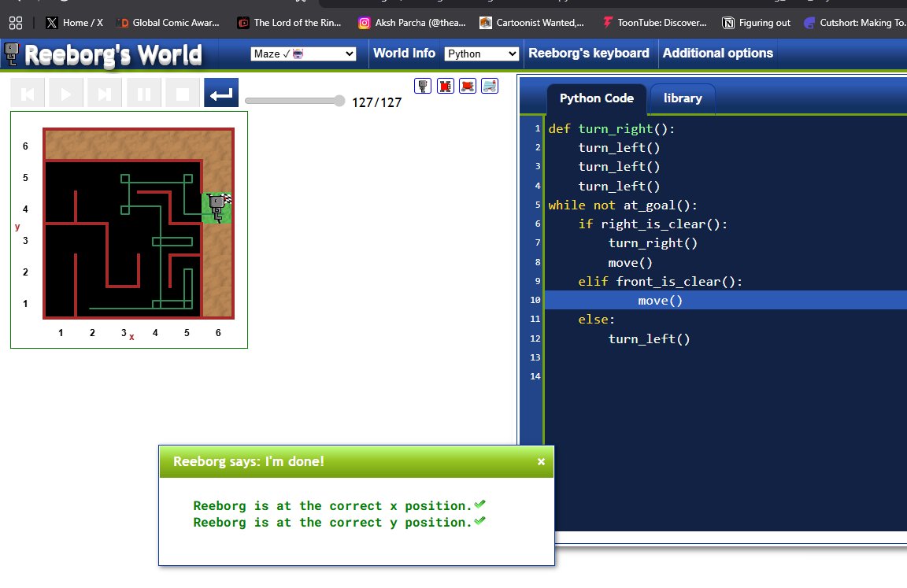Open the Global Comic Awards bookmark
This screenshot has width=907, height=588.
coord(168,23)
